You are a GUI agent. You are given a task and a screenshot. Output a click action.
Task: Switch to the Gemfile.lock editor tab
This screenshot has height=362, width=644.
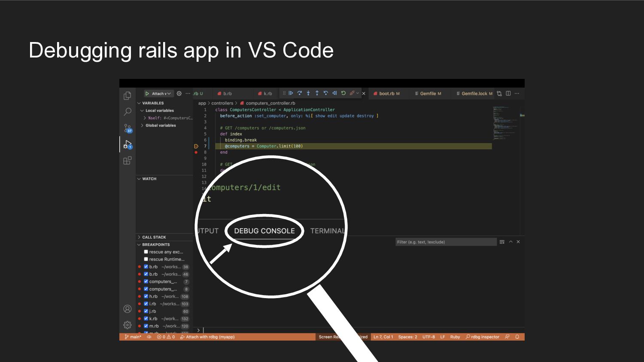[474, 94]
